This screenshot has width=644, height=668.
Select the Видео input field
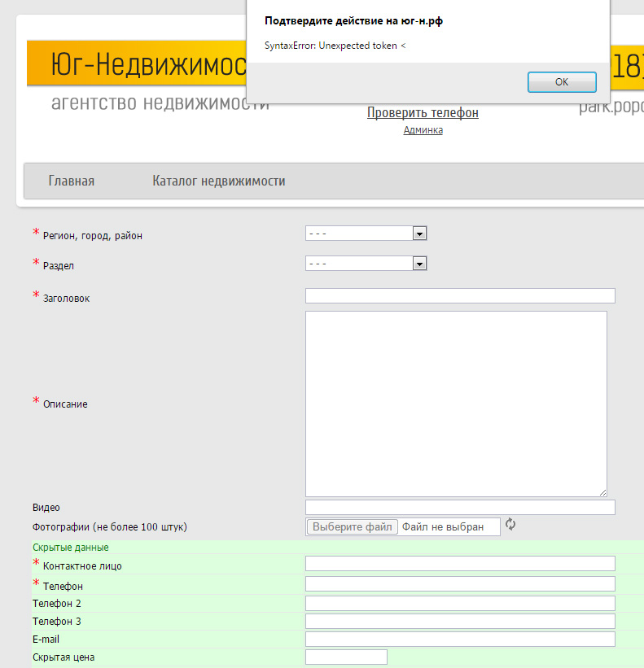point(460,508)
